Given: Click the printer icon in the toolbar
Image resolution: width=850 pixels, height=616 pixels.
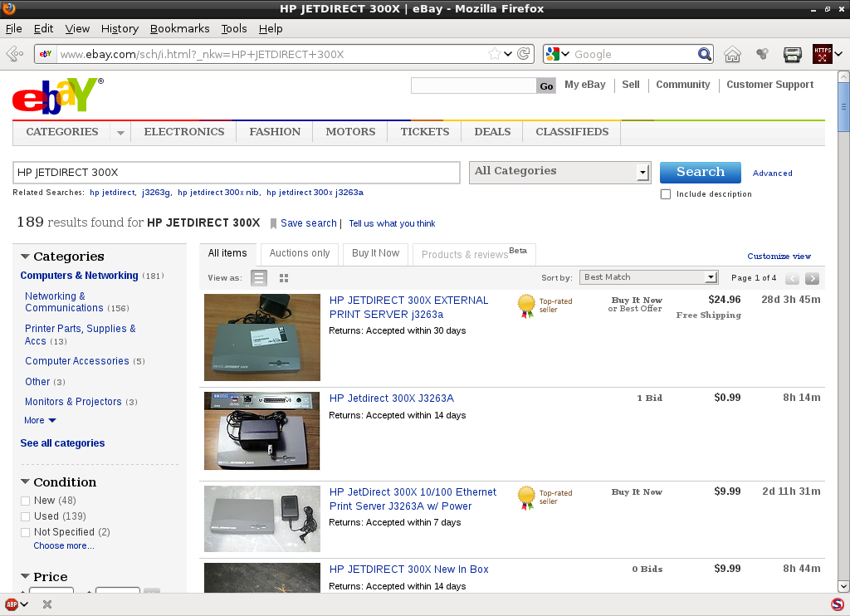Looking at the screenshot, I should coord(793,54).
